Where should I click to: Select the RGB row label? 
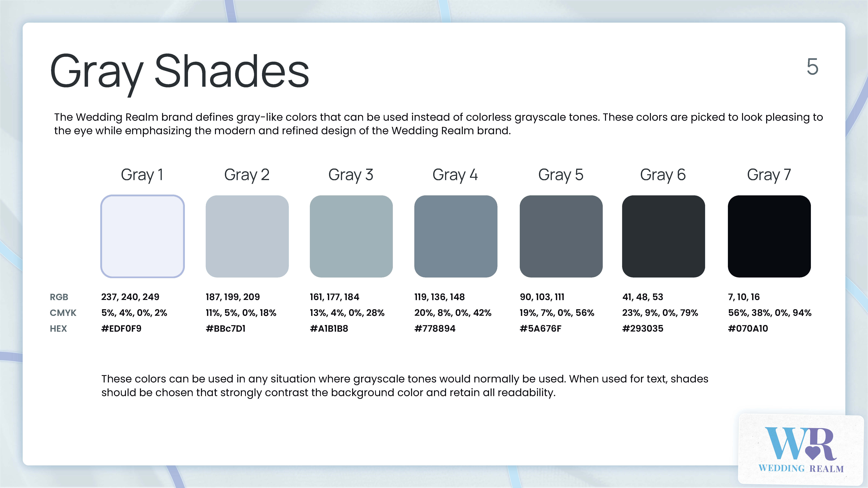(59, 297)
